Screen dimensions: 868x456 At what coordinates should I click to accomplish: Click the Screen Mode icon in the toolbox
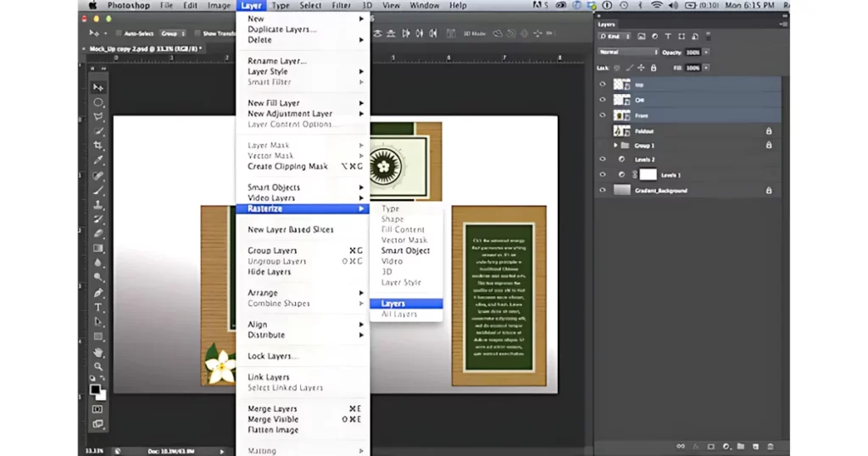[x=97, y=424]
